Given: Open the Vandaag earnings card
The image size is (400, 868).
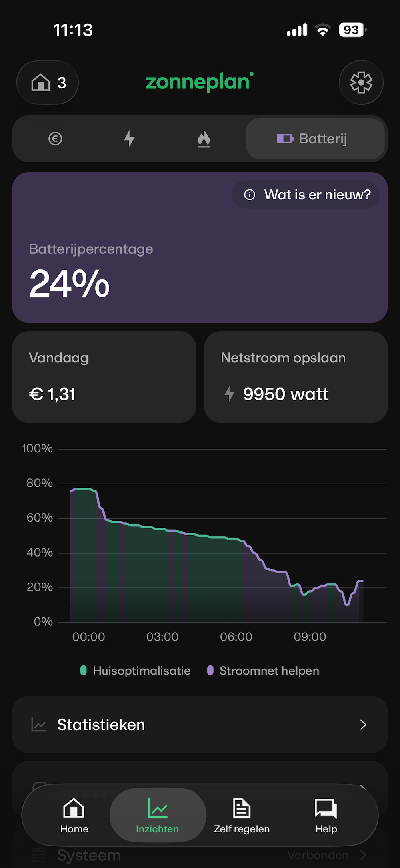Looking at the screenshot, I should pyautogui.click(x=104, y=376).
